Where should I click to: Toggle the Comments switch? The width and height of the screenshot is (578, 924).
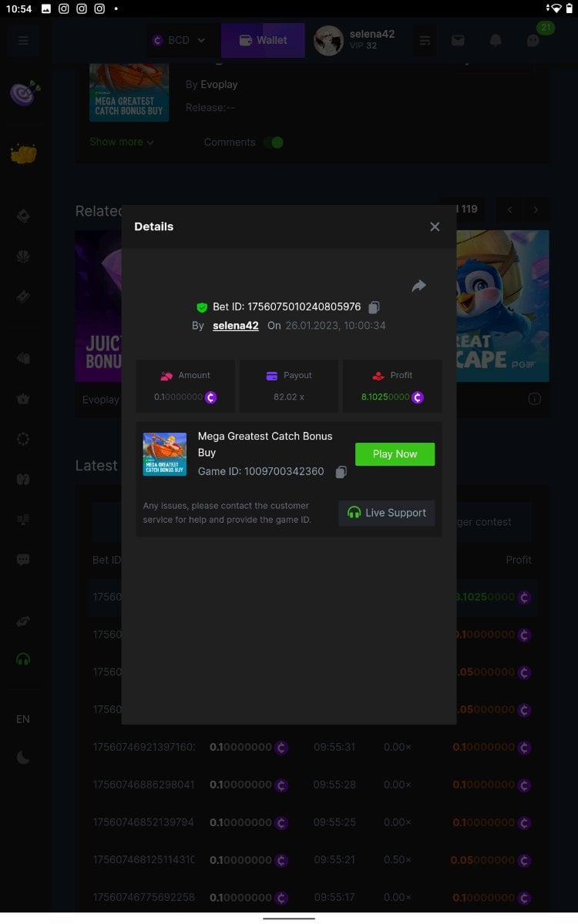[274, 142]
